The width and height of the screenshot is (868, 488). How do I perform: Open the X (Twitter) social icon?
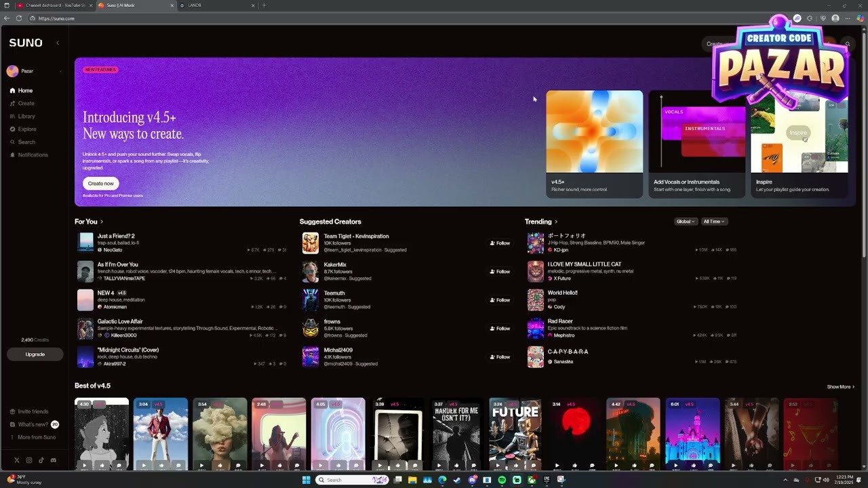(17, 460)
